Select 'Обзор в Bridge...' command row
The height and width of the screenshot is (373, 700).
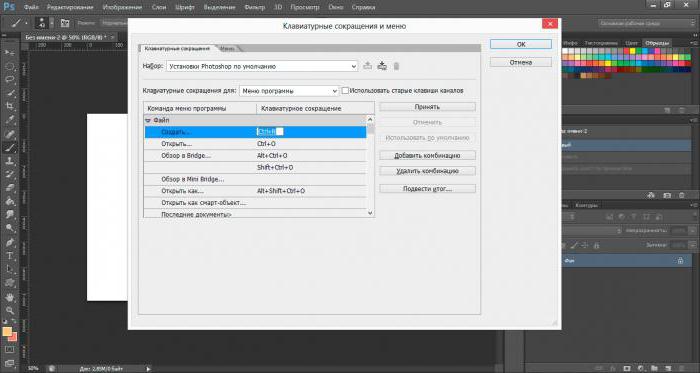coord(255,156)
